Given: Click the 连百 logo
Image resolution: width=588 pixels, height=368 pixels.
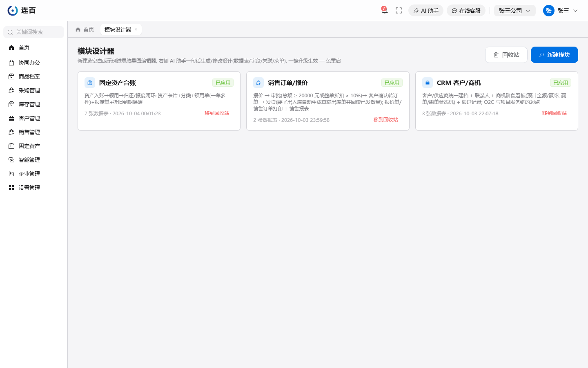Looking at the screenshot, I should tap(22, 11).
